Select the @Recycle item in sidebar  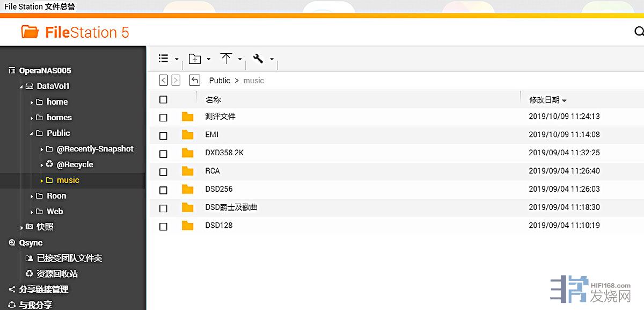tap(75, 164)
